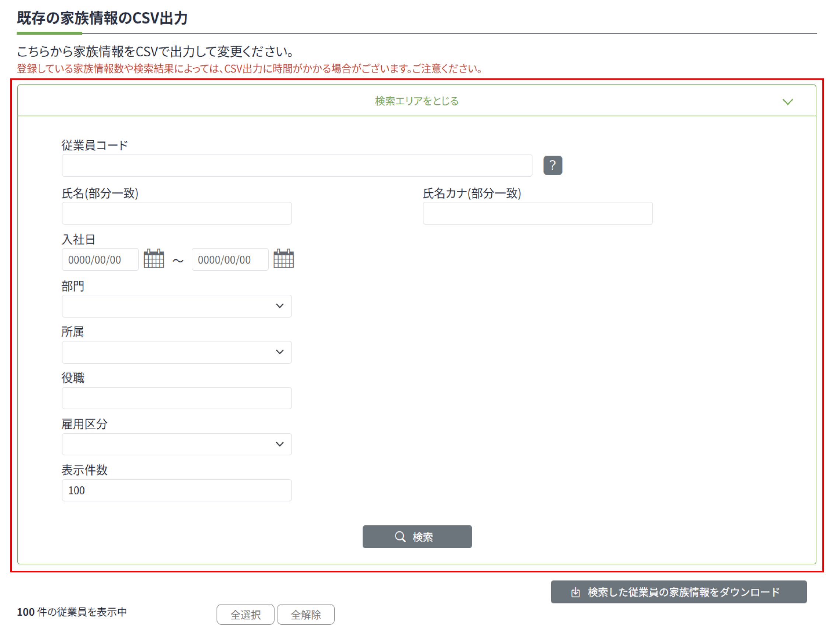Image resolution: width=836 pixels, height=644 pixels.
Task: Open the end date calendar picker icon
Action: 283,259
